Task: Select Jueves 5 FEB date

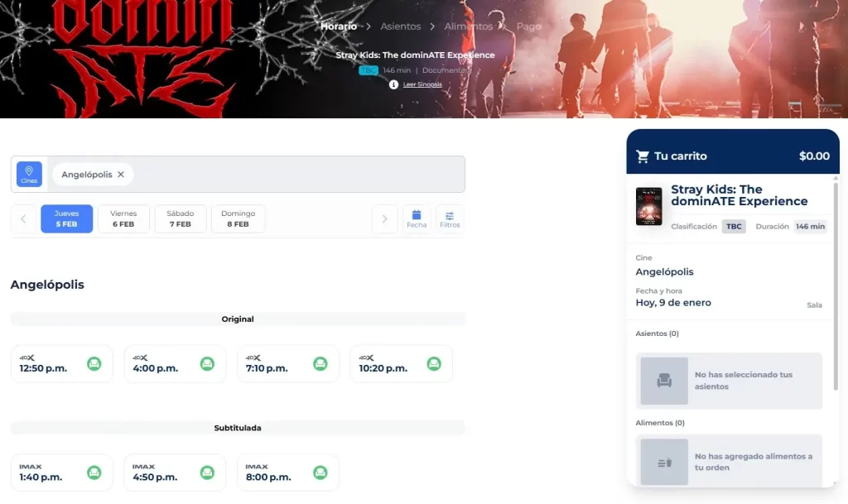Action: [66, 219]
